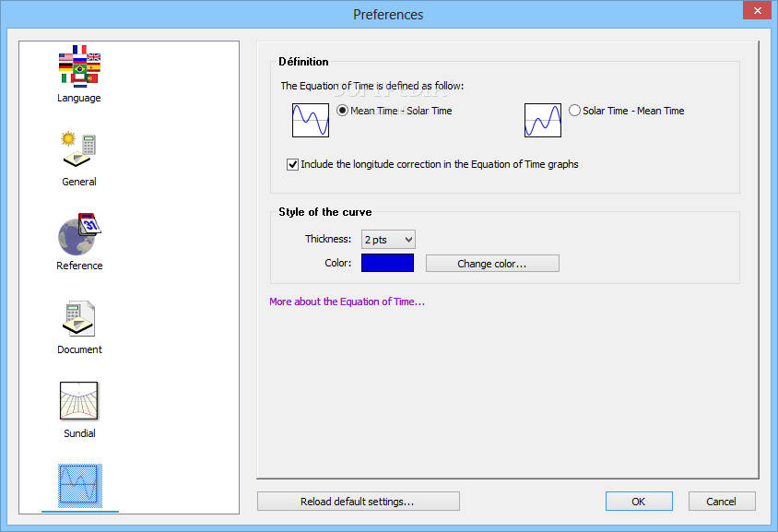Open More about the Equation of Time link
The width and height of the screenshot is (778, 532).
(x=347, y=301)
